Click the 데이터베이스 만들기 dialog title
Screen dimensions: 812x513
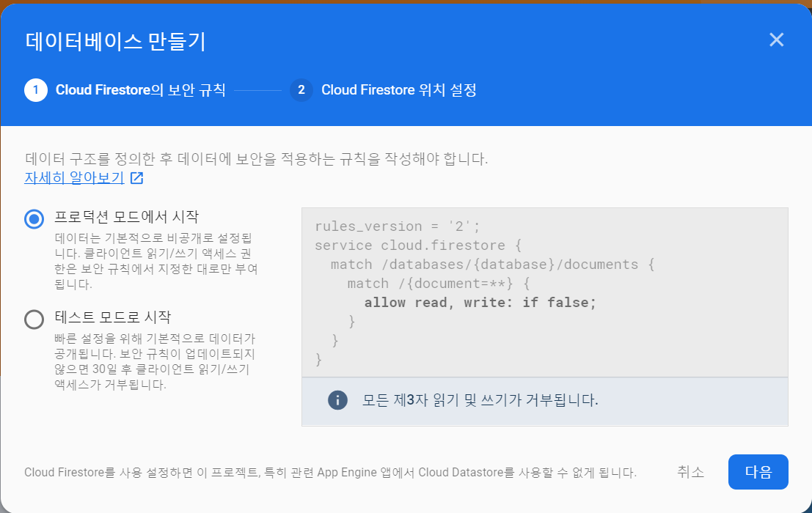[x=115, y=41]
